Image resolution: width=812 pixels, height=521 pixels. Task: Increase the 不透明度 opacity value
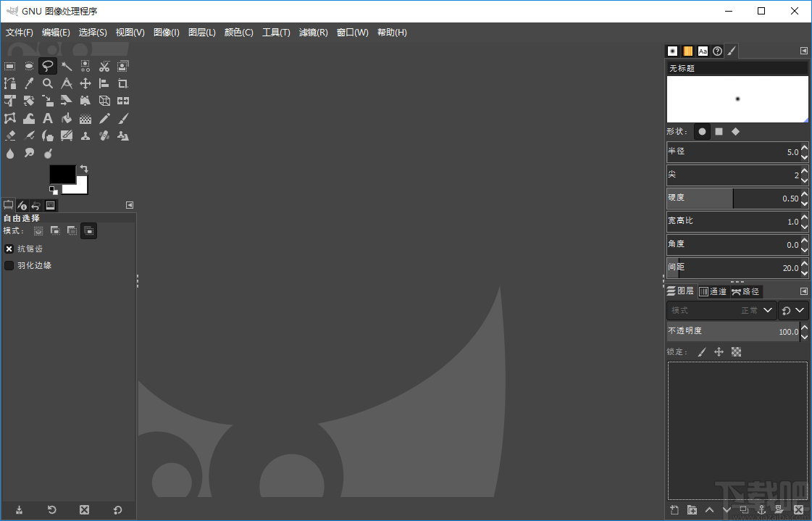[804, 328]
